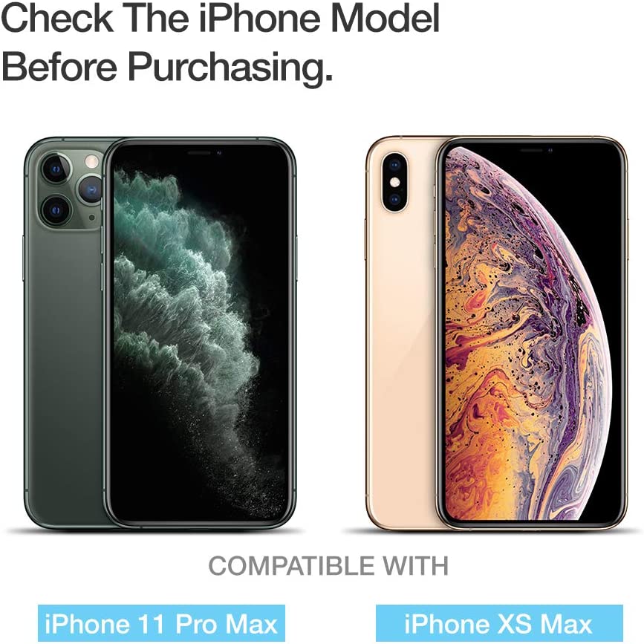This screenshot has width=644, height=644.
Task: Click the flash on green iPhone camera
Action: 92,161
